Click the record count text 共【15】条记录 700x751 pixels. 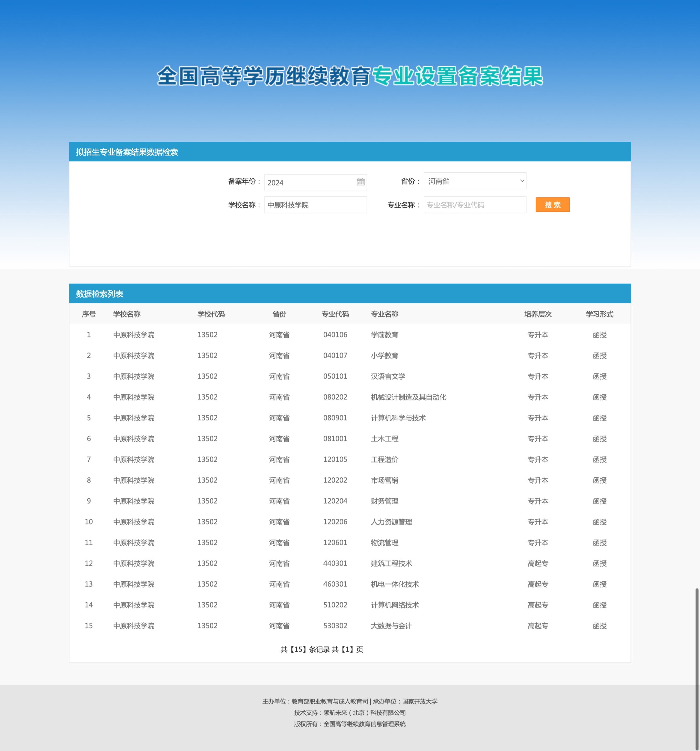pyautogui.click(x=305, y=649)
